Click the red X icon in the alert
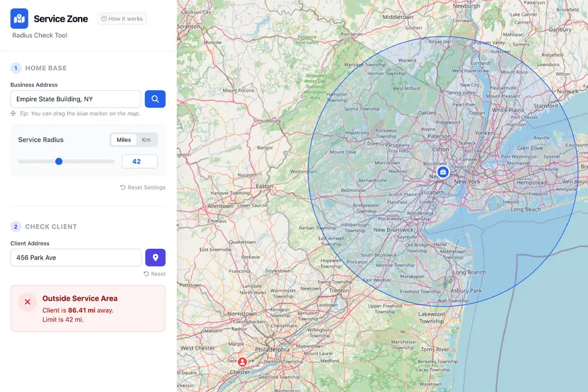588x392 pixels. [x=27, y=302]
